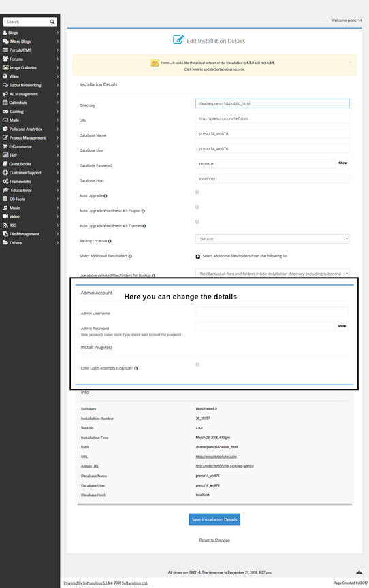369x588 pixels.
Task: Click the Backup Location info icon
Action: 110,241
